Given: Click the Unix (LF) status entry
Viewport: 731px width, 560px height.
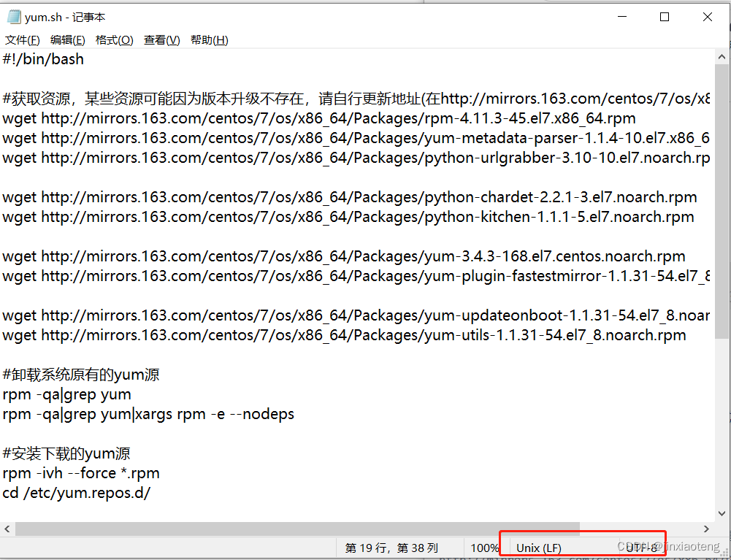Looking at the screenshot, I should click(538, 548).
